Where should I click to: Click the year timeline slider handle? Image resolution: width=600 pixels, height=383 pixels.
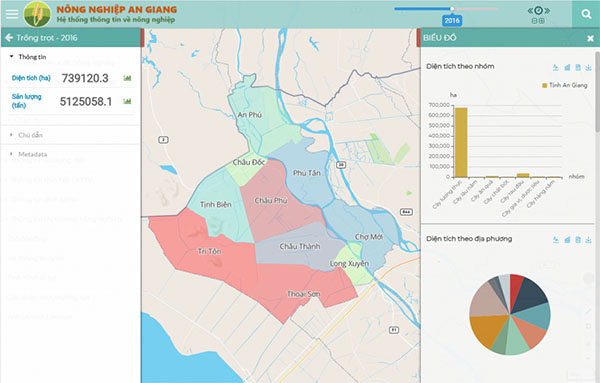452,8
